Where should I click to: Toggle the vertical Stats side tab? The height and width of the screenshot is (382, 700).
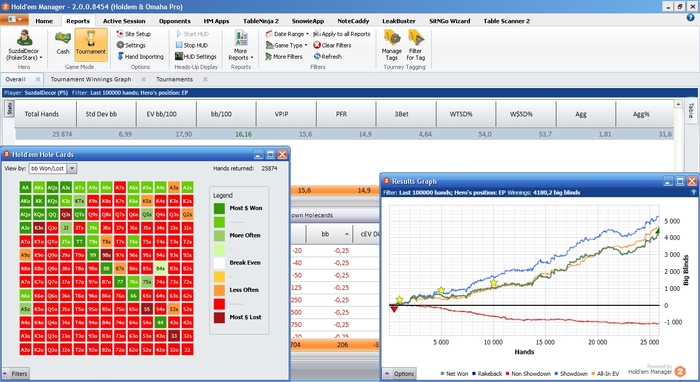pos(9,108)
